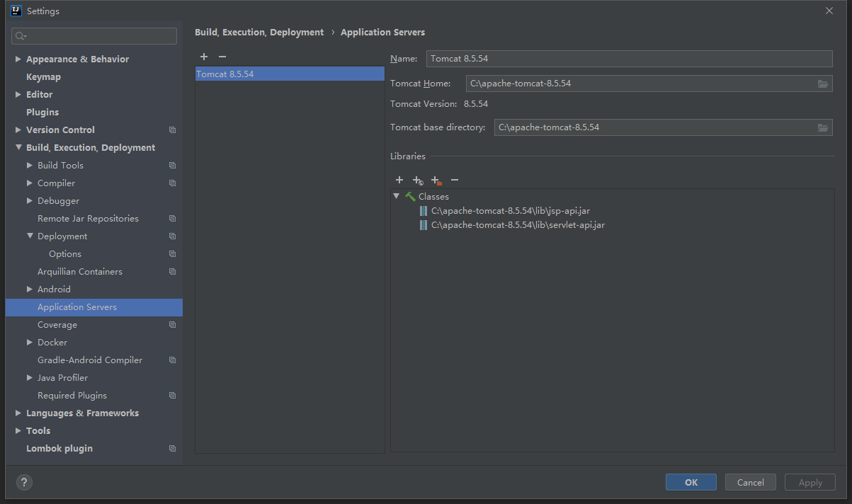Expand the Editor section
852x504 pixels.
click(x=18, y=95)
